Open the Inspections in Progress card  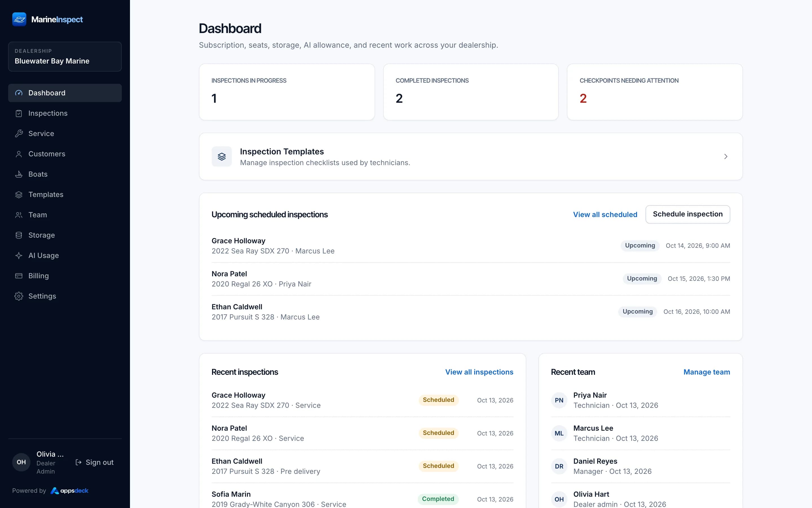(x=287, y=92)
